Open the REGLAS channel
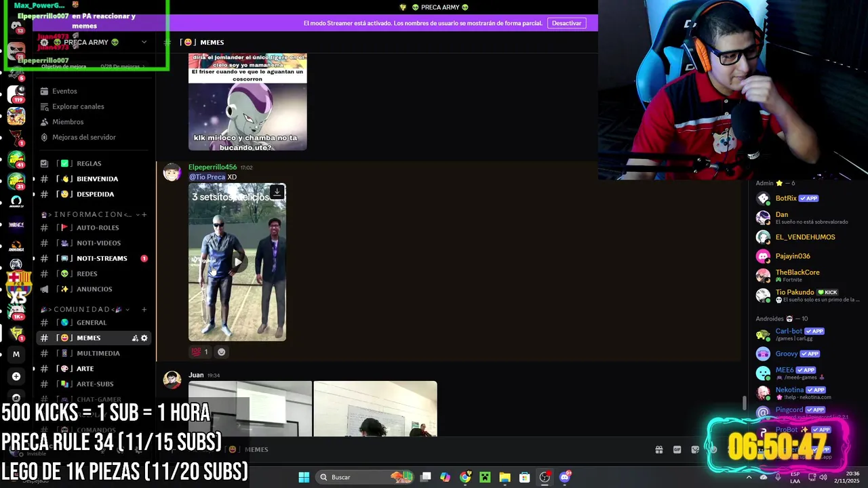Viewport: 868px width, 488px height. point(89,163)
